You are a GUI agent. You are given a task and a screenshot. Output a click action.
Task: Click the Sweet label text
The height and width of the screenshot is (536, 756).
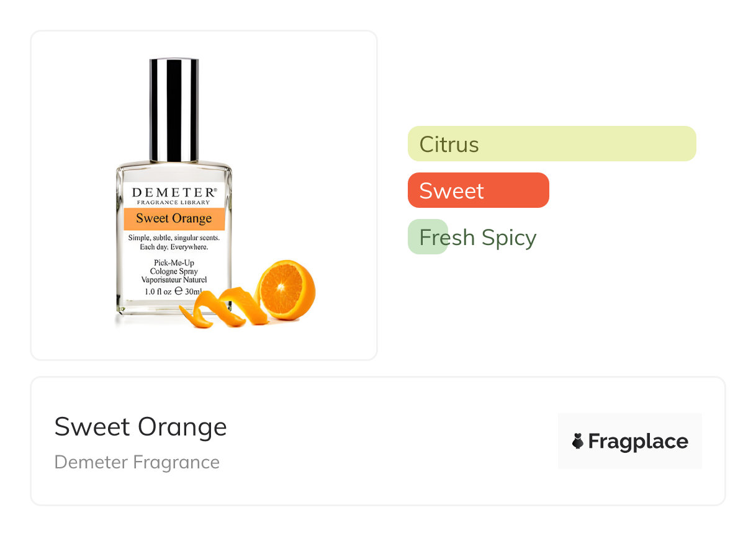click(x=451, y=191)
